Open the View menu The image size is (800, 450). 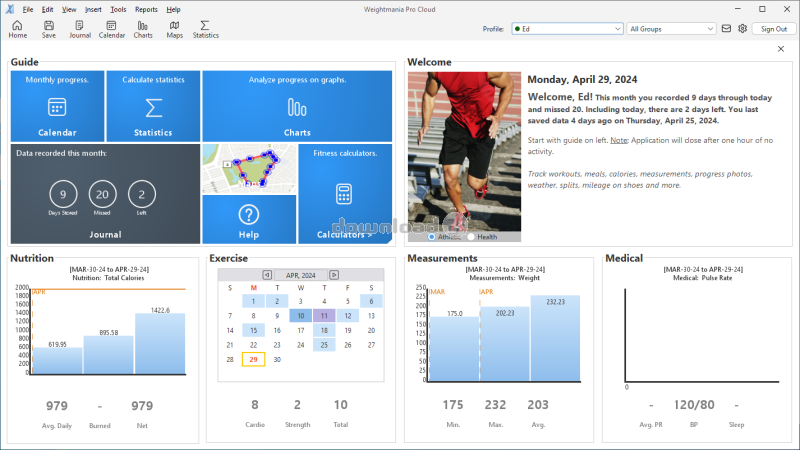pos(69,9)
